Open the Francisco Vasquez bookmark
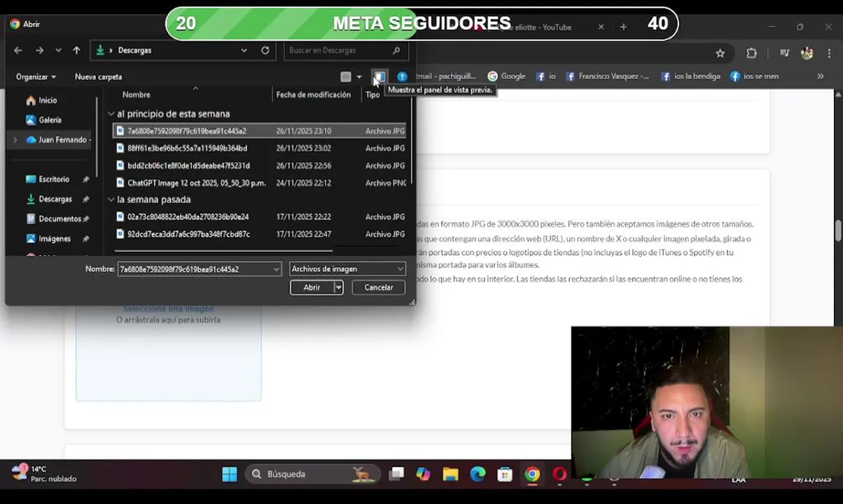The image size is (843, 504). (x=607, y=76)
